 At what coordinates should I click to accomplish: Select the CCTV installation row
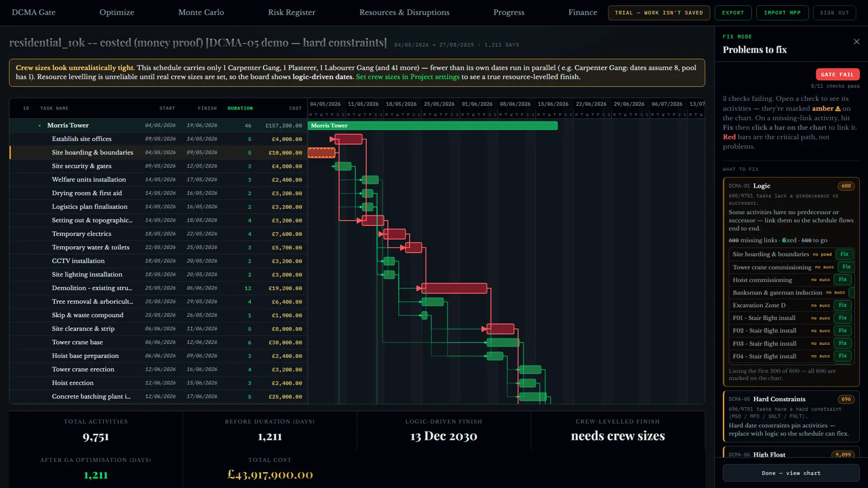tap(158, 261)
